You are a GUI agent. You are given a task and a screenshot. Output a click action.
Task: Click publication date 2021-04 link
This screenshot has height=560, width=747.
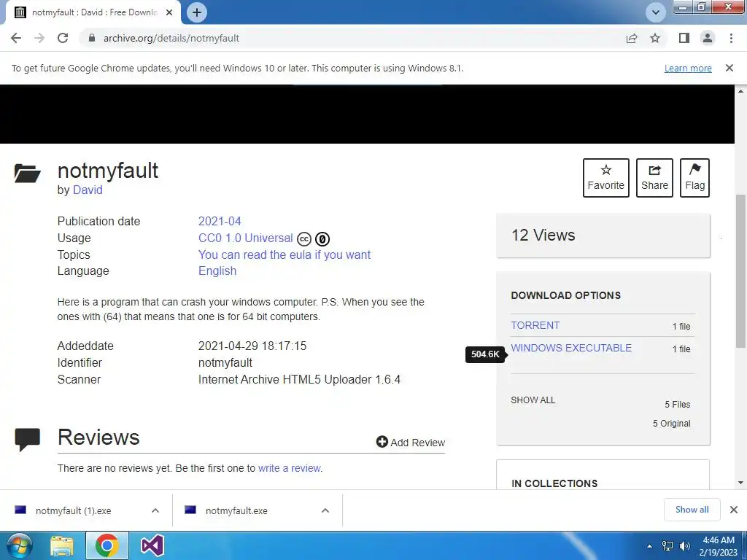point(220,222)
